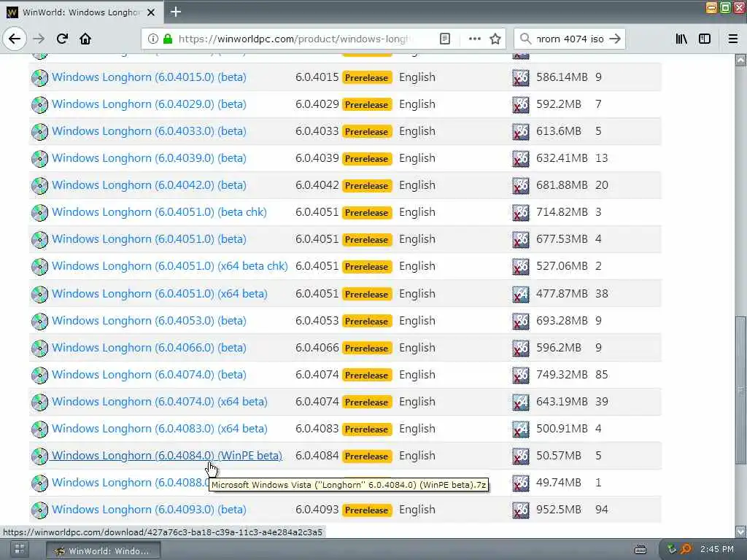Open Windows Longhorn (6.0.4039.0) (beta) link

pyautogui.click(x=149, y=158)
